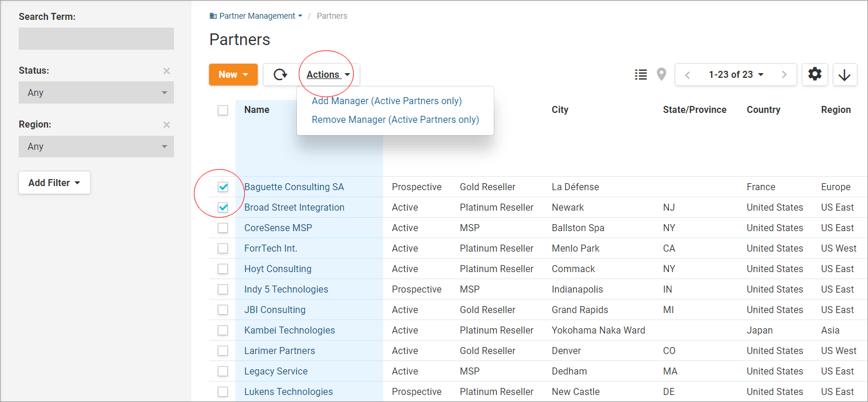Open the Status dropdown
The width and height of the screenshot is (868, 402).
[x=96, y=92]
